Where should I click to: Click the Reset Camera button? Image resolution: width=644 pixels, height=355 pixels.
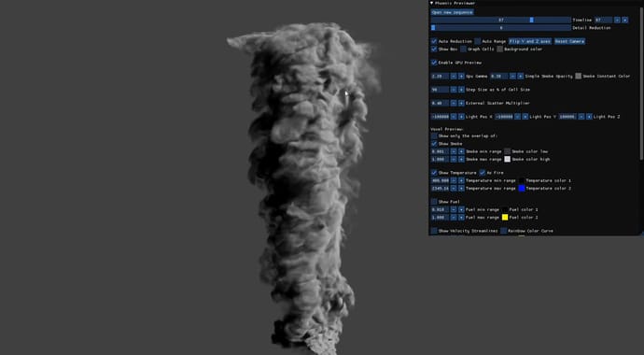point(569,41)
